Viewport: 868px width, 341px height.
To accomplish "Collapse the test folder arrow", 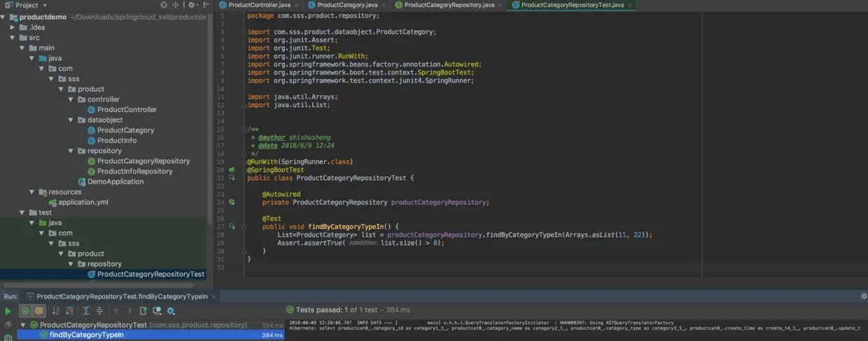I will tap(22, 212).
